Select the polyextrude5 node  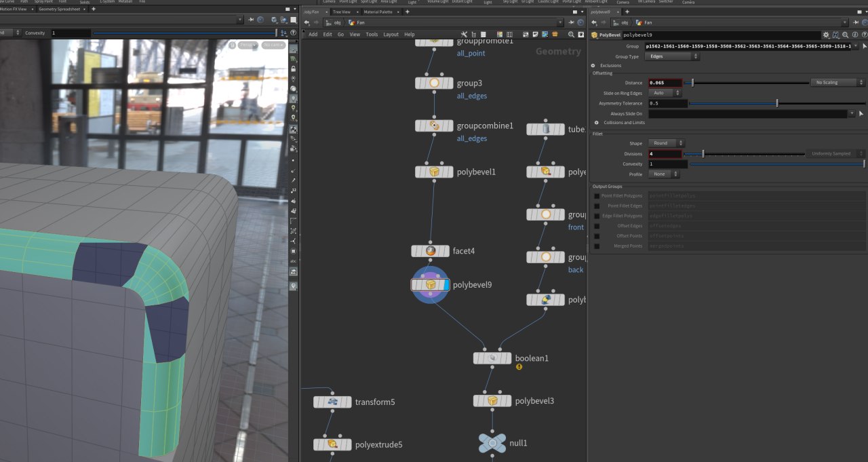tap(332, 445)
